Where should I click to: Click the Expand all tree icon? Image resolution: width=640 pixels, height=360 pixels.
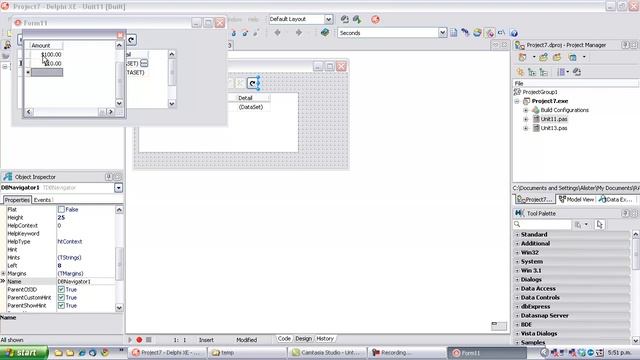point(532,72)
